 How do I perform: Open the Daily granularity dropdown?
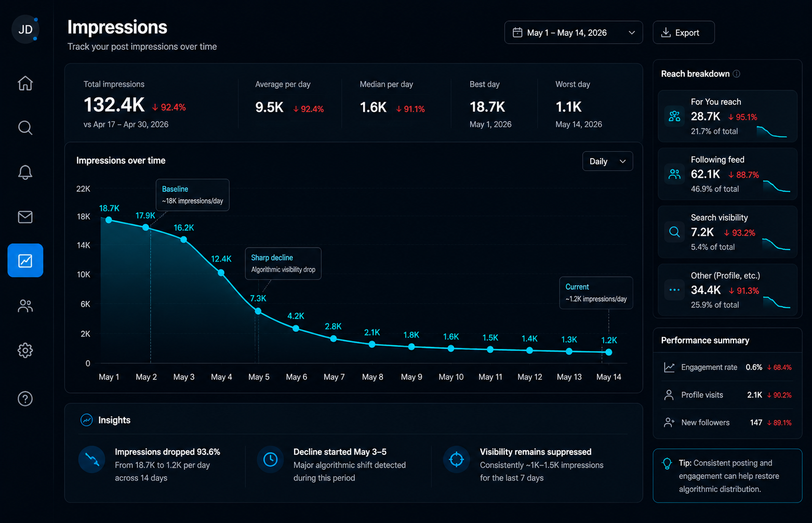[607, 161]
